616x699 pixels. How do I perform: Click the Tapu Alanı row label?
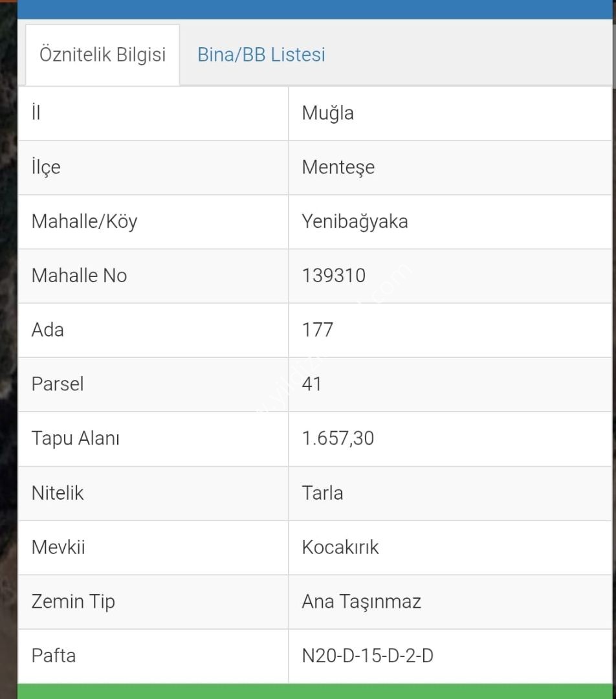coord(75,439)
